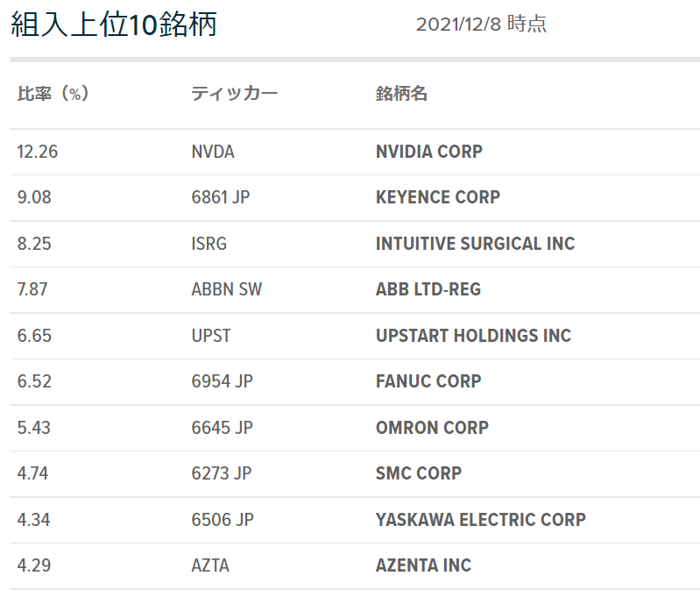Image resolution: width=700 pixels, height=597 pixels.
Task: Click the 7.87 ratio value
Action: pos(32,289)
